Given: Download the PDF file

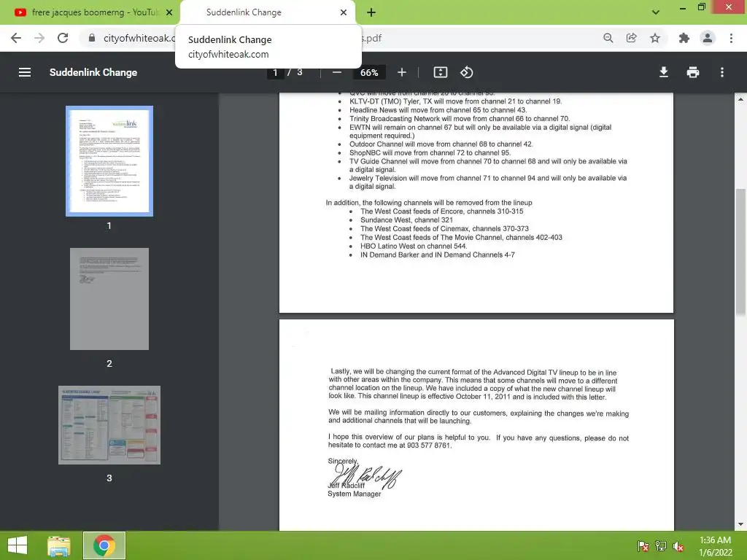Looking at the screenshot, I should click(664, 72).
